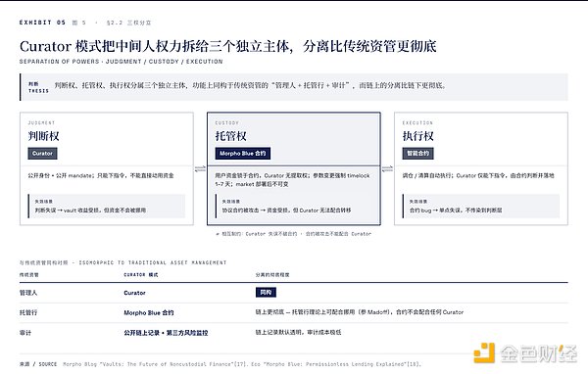
Task: Click the third column header "分离的彻底程度"
Action: click(272, 275)
